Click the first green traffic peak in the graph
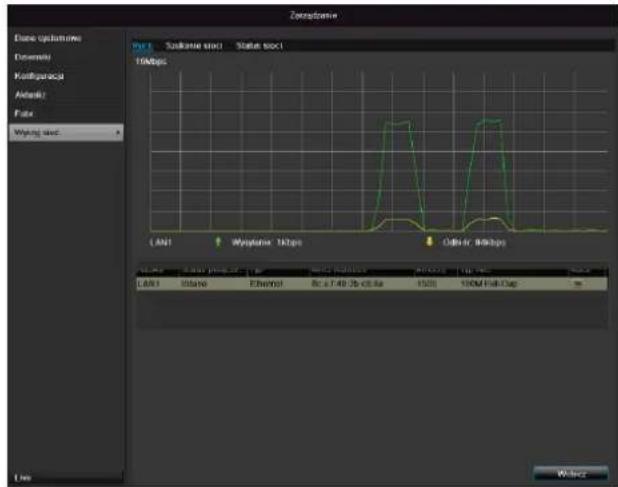Image resolution: width=618 pixels, height=487 pixels. pyautogui.click(x=398, y=123)
